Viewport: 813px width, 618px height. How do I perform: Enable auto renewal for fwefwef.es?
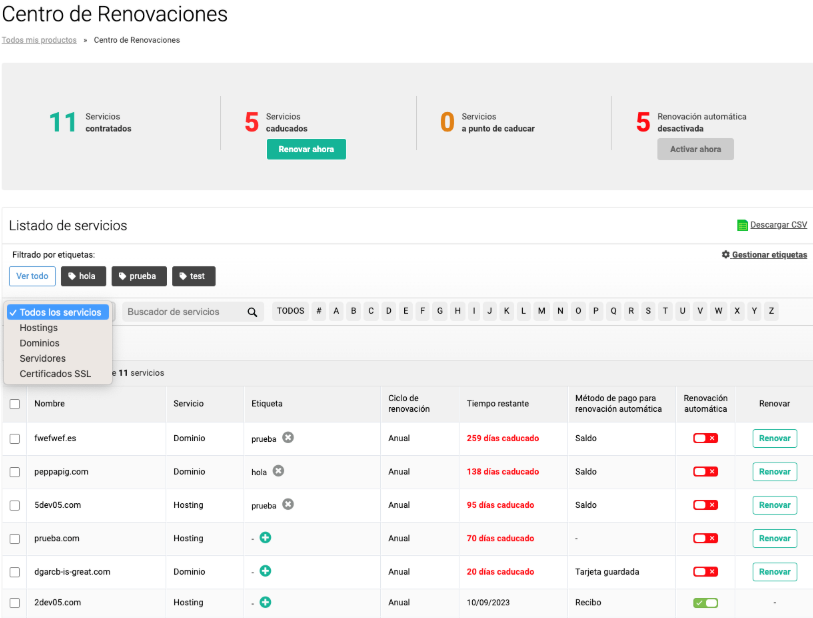(705, 438)
